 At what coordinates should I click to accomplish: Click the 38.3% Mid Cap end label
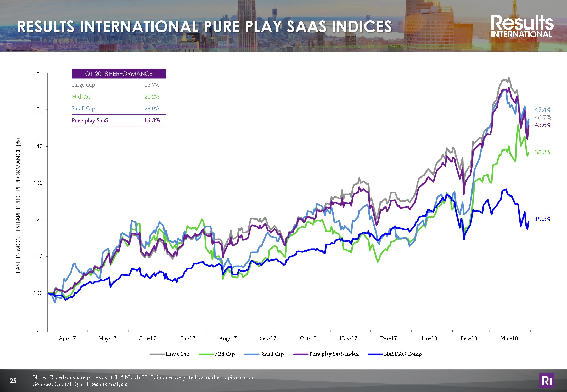pyautogui.click(x=543, y=152)
